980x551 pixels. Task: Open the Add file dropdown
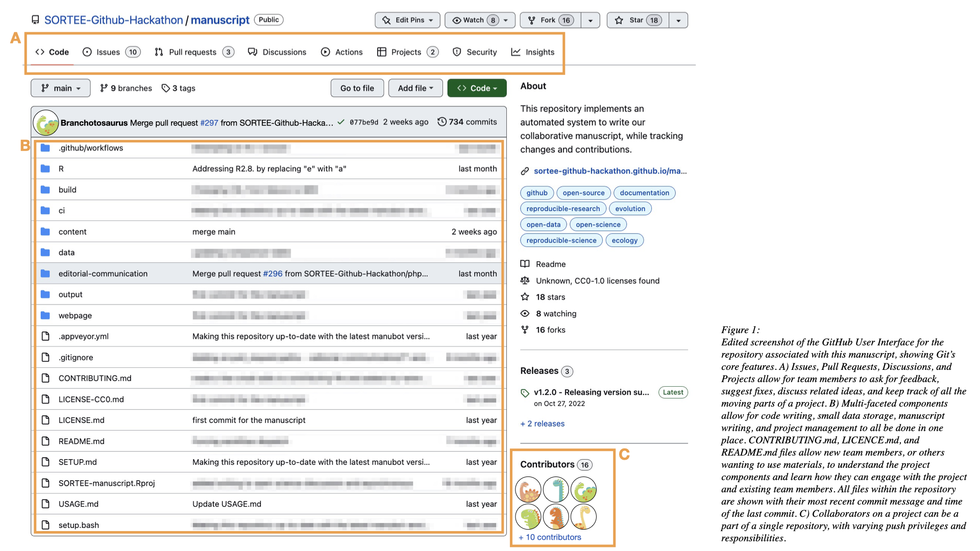point(415,88)
